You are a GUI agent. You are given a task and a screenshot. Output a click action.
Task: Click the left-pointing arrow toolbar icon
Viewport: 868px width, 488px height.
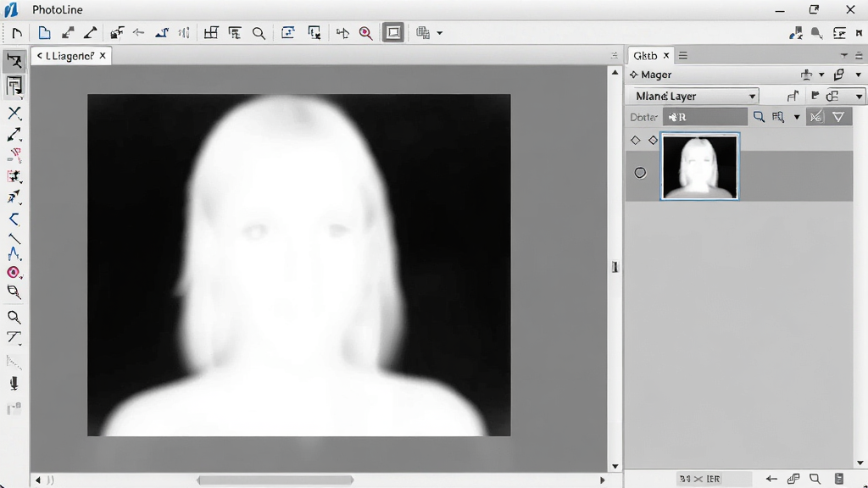click(138, 33)
